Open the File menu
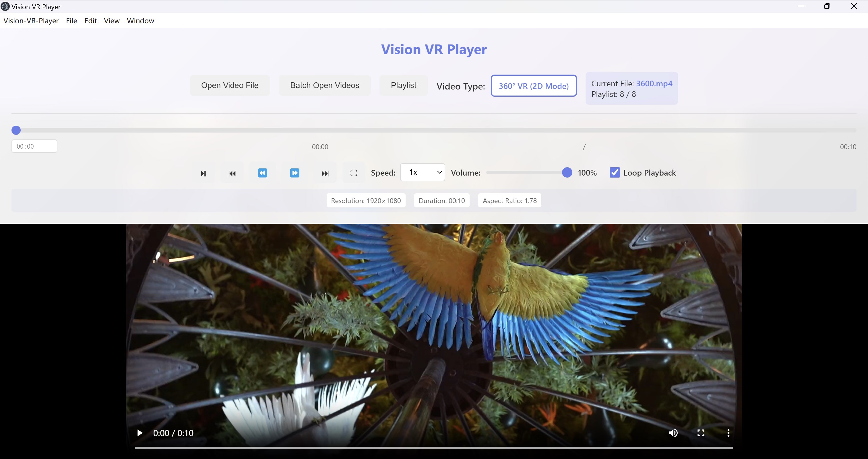Screen dimensions: 868x459 [71, 21]
